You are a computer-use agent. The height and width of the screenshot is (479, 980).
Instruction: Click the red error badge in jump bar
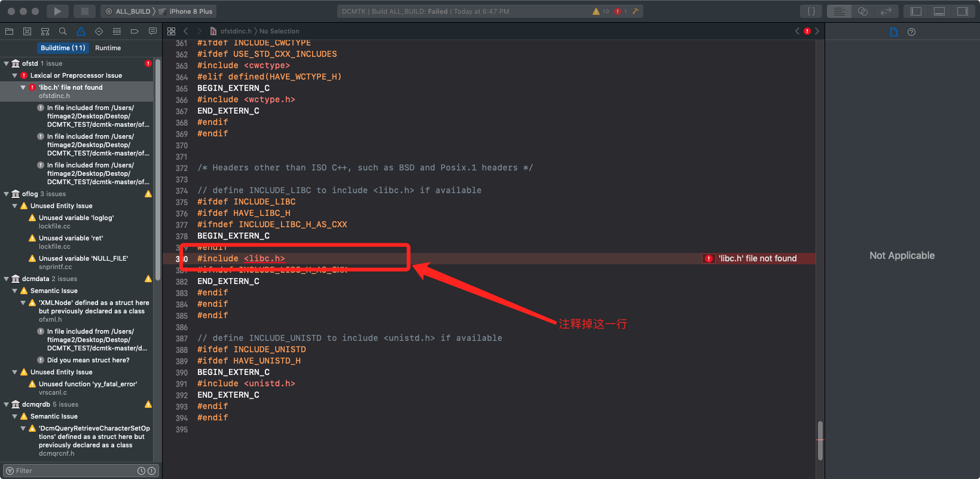[x=807, y=31]
